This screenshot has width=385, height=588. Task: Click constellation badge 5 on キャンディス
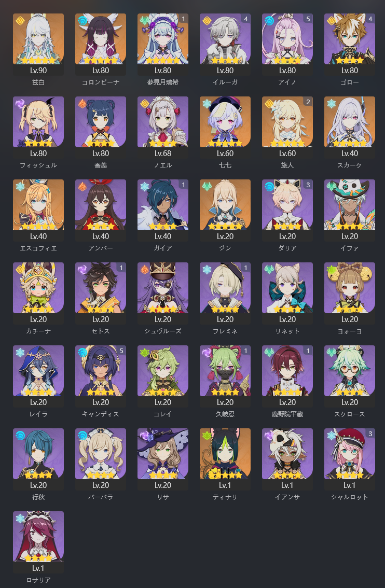coord(121,351)
